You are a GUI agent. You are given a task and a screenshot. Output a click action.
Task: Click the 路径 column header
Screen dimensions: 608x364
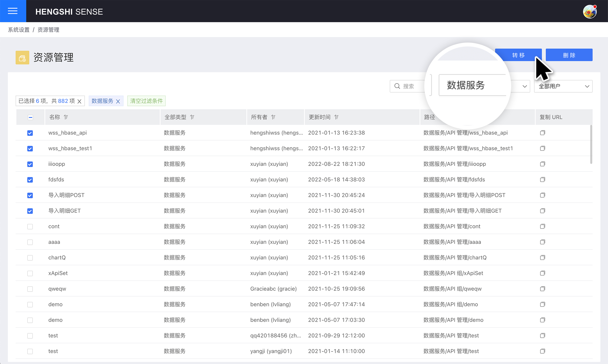(429, 117)
